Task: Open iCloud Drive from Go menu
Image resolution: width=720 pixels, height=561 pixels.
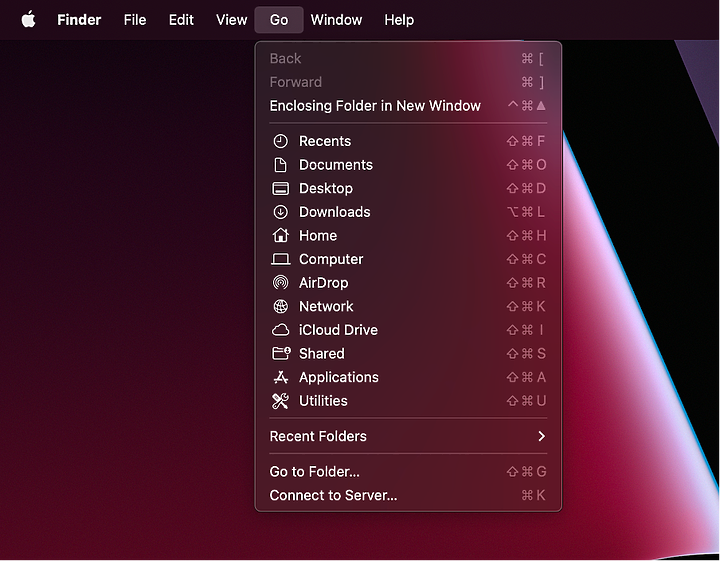Action: (408, 330)
